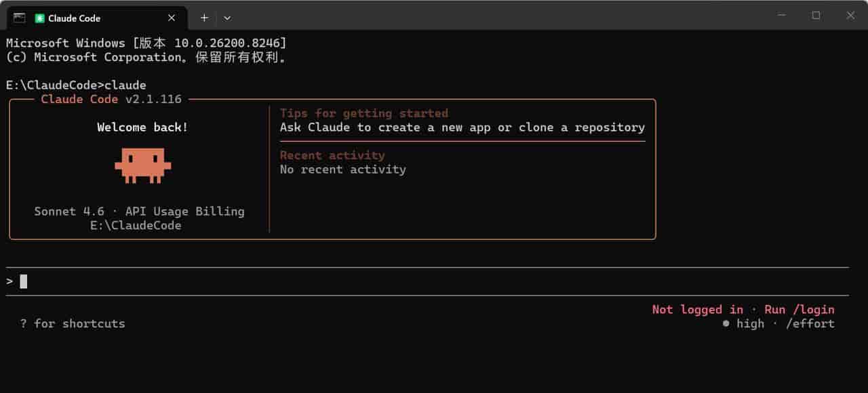Open the new tab profile dropdown
868x393 pixels.
point(227,18)
